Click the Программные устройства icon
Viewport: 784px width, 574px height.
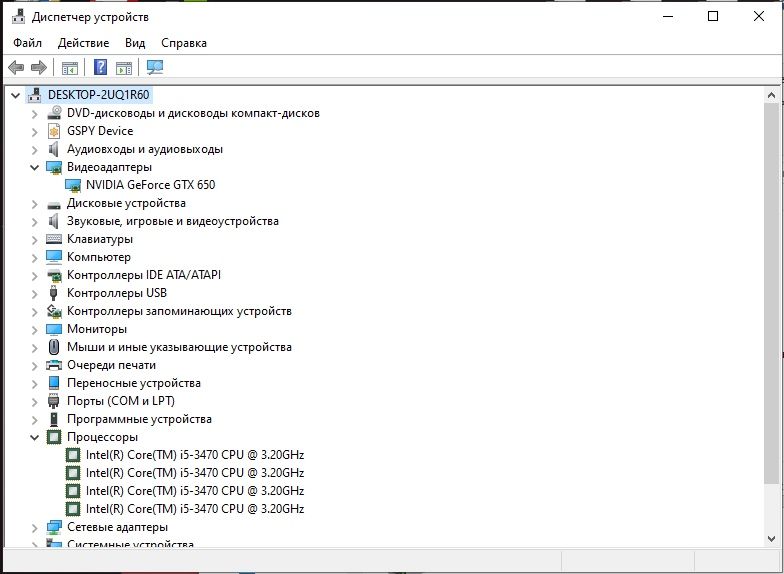click(54, 419)
